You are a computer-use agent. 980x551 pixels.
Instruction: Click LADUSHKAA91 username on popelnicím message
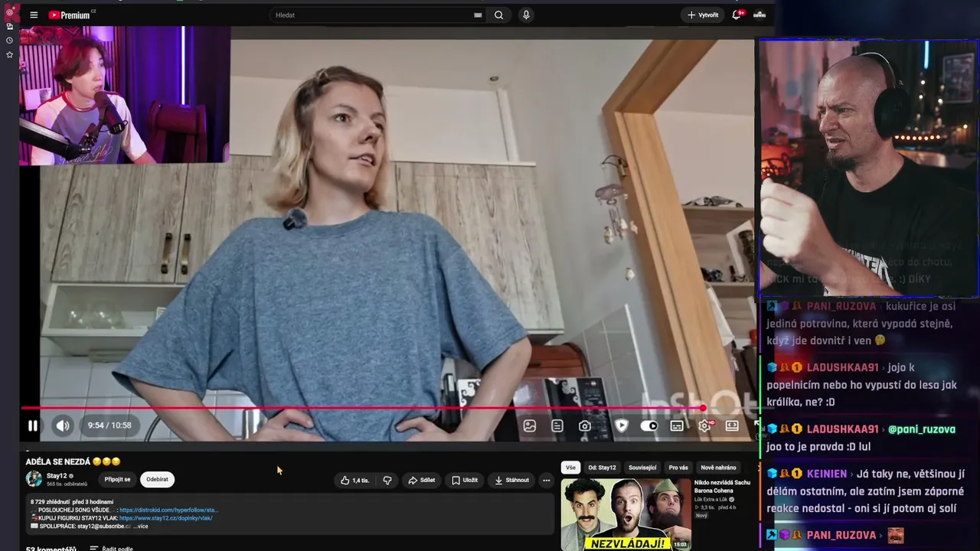[842, 367]
